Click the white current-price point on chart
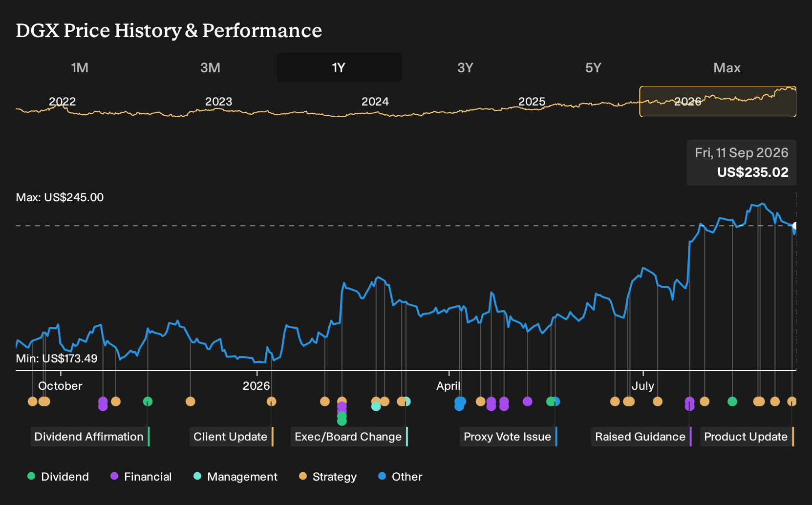 pyautogui.click(x=795, y=226)
